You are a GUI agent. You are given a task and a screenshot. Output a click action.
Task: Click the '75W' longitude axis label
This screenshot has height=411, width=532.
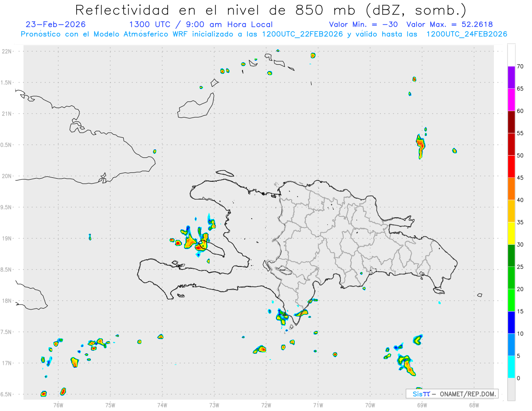pos(110,405)
